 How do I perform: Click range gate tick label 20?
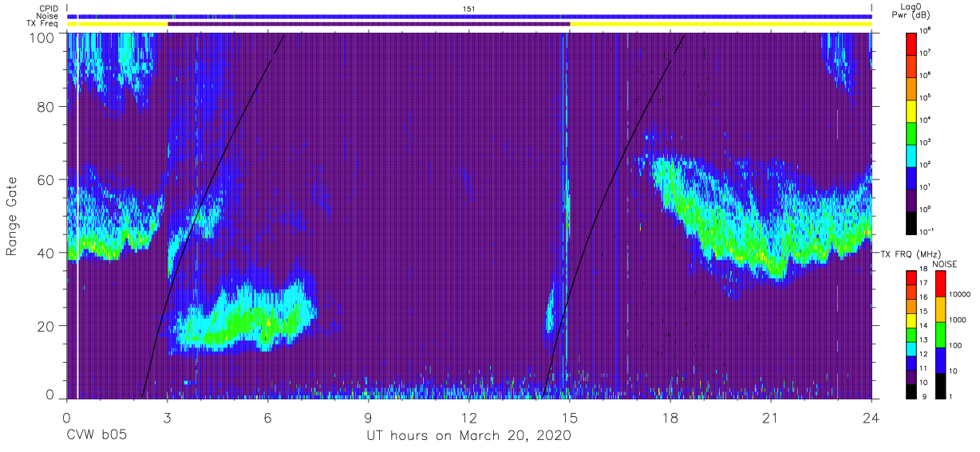46,326
